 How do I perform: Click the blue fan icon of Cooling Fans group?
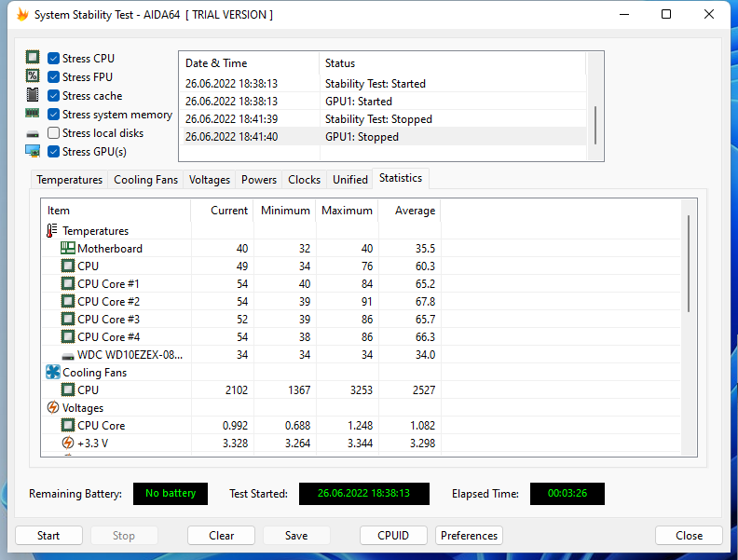53,372
